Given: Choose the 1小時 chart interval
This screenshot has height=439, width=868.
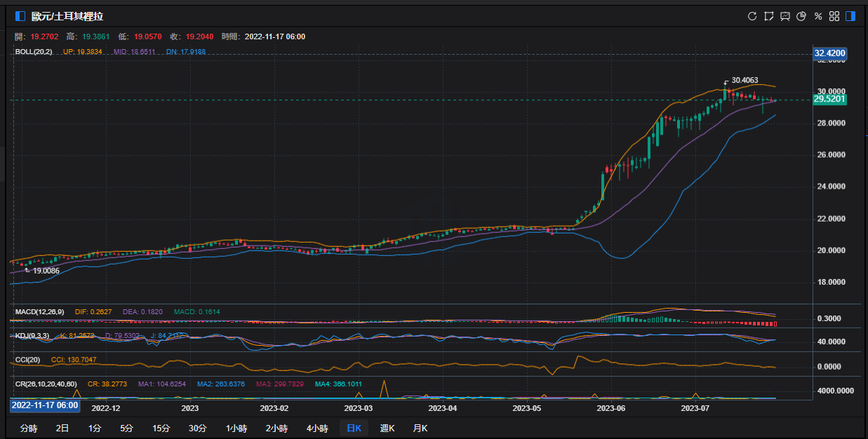Looking at the screenshot, I should (x=236, y=428).
